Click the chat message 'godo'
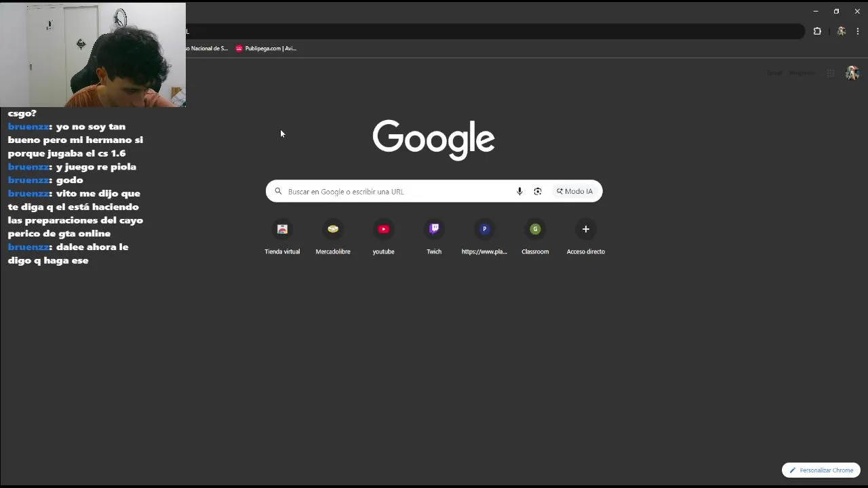The width and height of the screenshot is (868, 488). point(69,180)
